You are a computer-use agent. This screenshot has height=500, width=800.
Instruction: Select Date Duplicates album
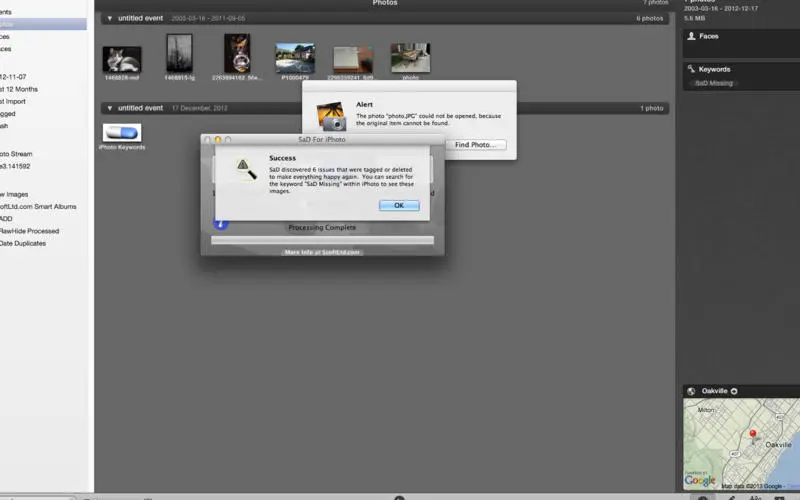[x=22, y=243]
